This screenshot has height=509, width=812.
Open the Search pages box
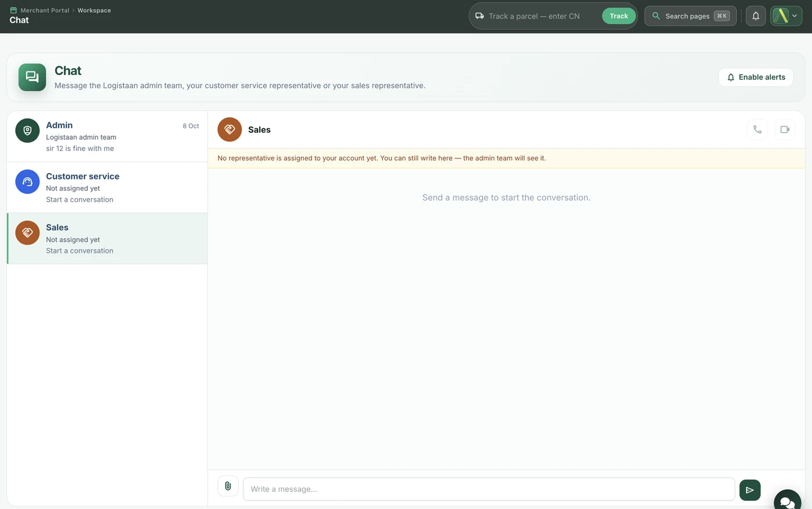click(x=690, y=16)
